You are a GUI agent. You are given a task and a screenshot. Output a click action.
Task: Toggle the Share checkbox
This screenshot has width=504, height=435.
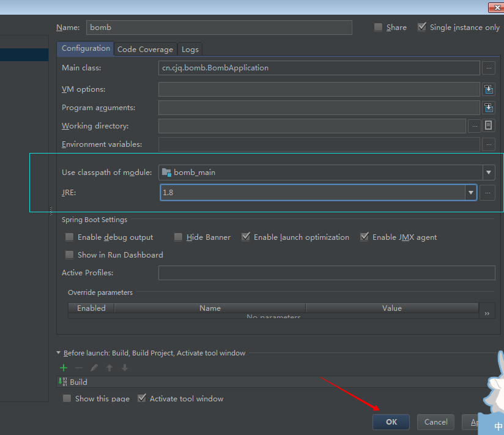pyautogui.click(x=379, y=27)
